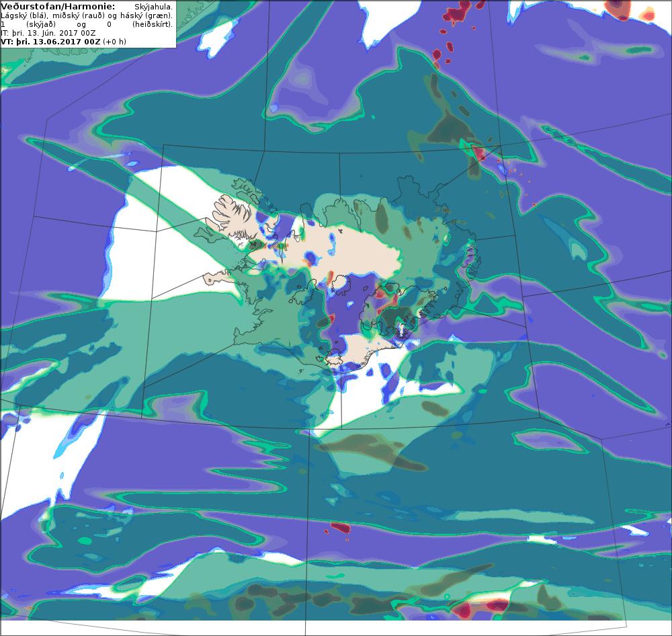Viewport: 672px width, 636px height.
Task: Select the "(+0 h)" forecast offset text
Action: coord(114,42)
